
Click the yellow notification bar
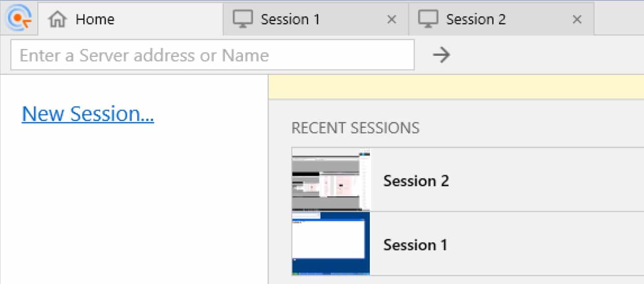456,87
